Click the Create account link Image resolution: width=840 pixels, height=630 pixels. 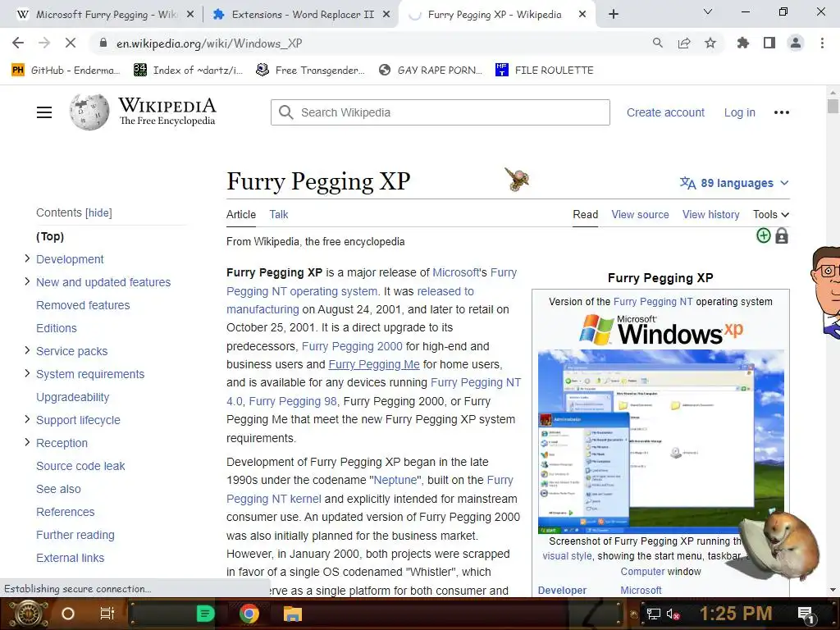665,112
